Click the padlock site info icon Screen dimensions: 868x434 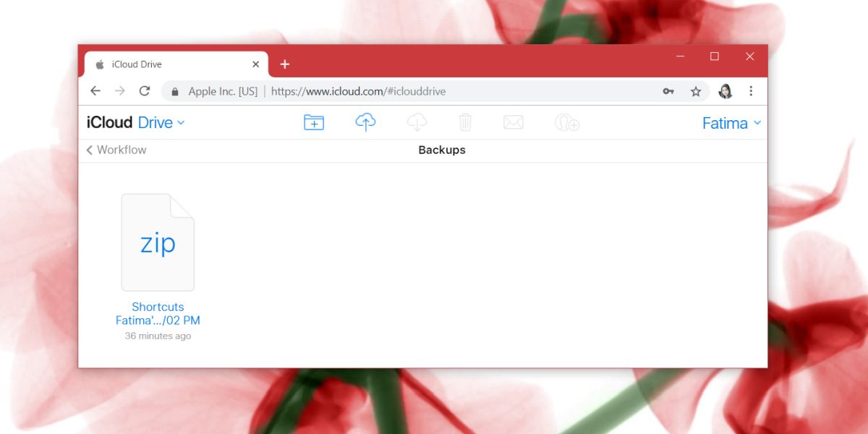click(174, 92)
